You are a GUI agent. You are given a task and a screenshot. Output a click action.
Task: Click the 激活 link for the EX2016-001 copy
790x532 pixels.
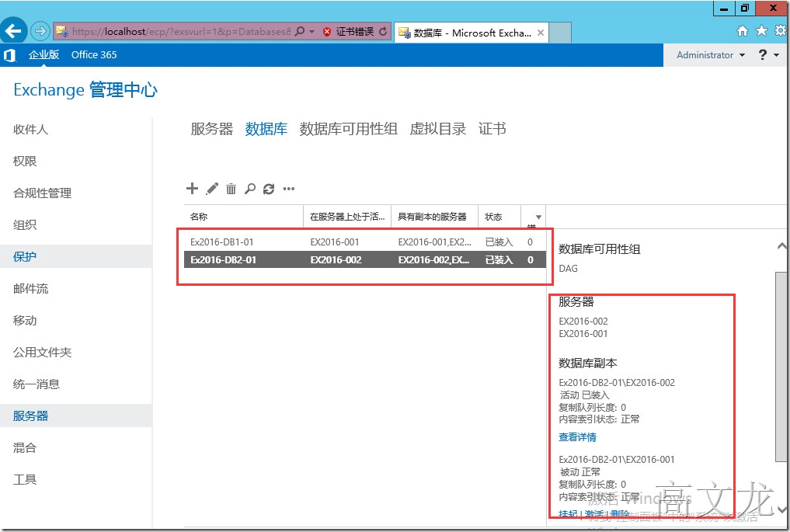click(x=594, y=514)
